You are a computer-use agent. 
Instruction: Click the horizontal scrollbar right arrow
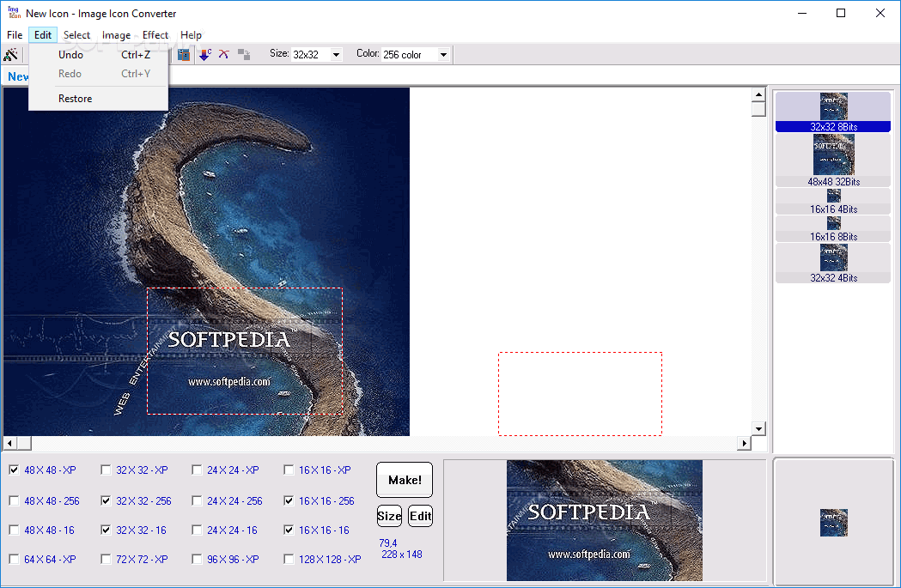(x=744, y=443)
